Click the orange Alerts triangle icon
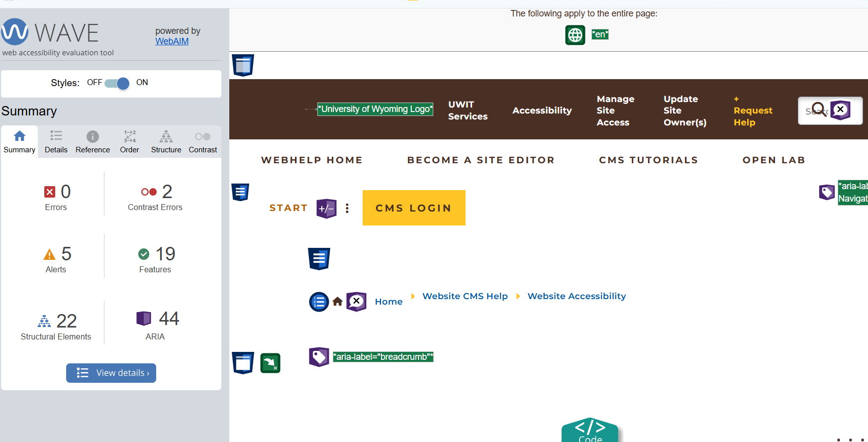Screen dimensions: 868x442 [50, 254]
